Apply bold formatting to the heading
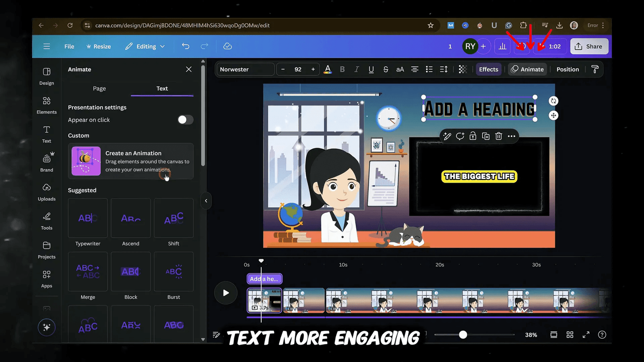 [x=342, y=69]
